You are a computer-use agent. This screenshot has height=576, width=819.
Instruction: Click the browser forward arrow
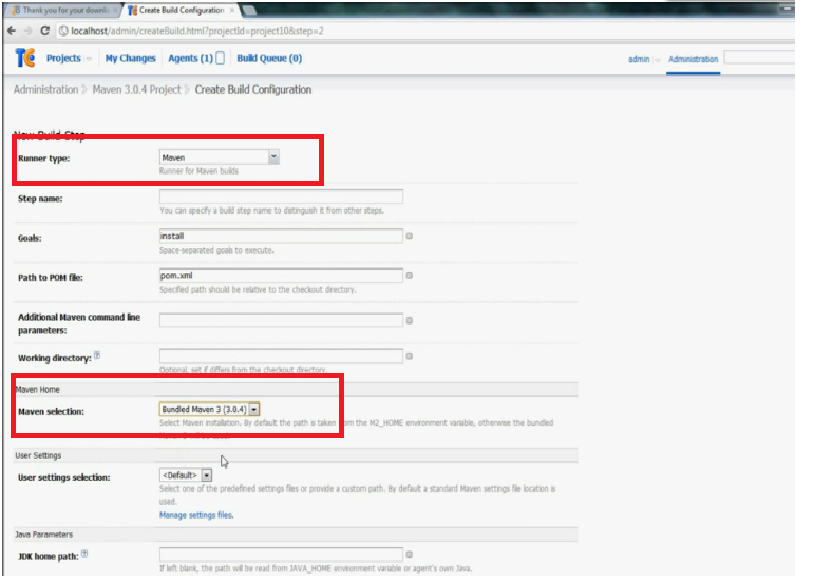click(x=28, y=31)
